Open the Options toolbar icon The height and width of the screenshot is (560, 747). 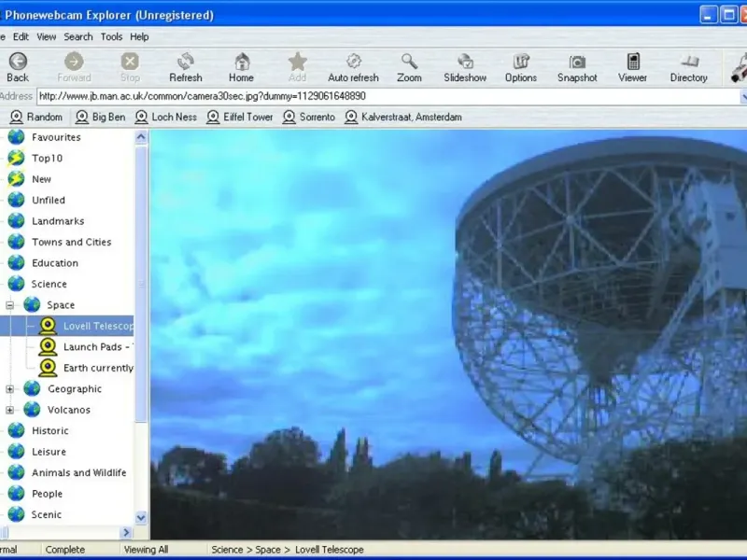520,62
